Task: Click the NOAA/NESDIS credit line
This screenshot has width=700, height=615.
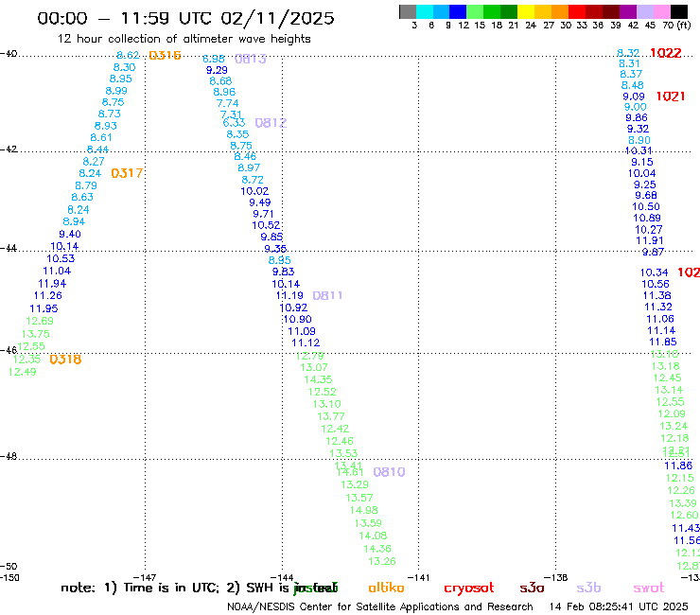Action: pos(380,607)
